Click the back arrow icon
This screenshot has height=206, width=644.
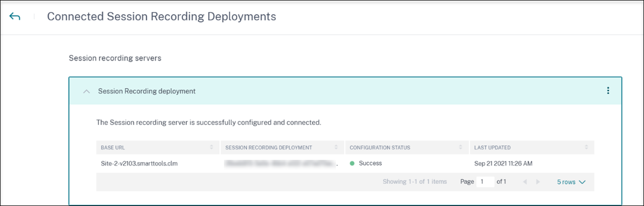[x=15, y=17]
